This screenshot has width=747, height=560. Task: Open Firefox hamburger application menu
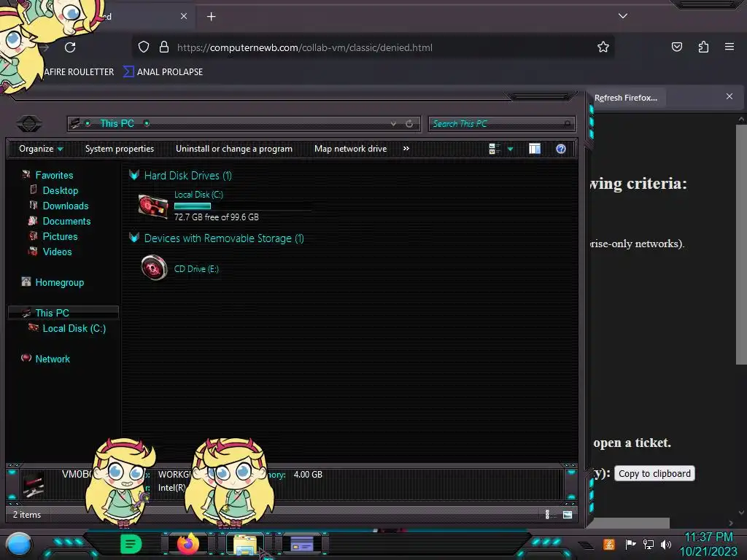point(729,47)
